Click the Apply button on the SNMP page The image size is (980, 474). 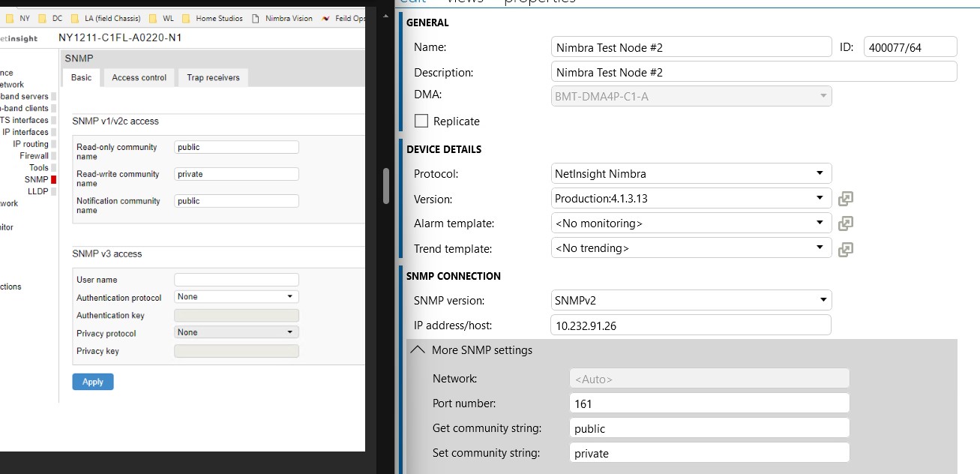pos(93,382)
